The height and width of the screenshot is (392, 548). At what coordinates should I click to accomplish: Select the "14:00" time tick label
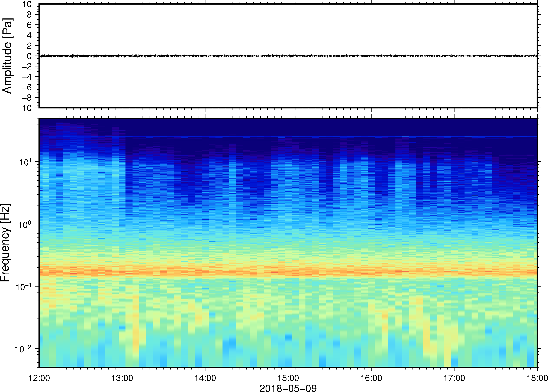click(205, 378)
